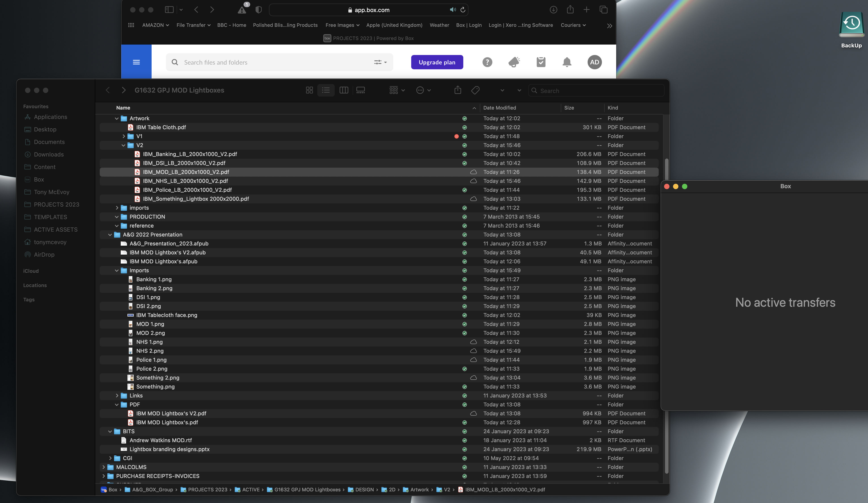Open Finder action ellipsis menu
This screenshot has height=503, width=868.
[x=423, y=90]
